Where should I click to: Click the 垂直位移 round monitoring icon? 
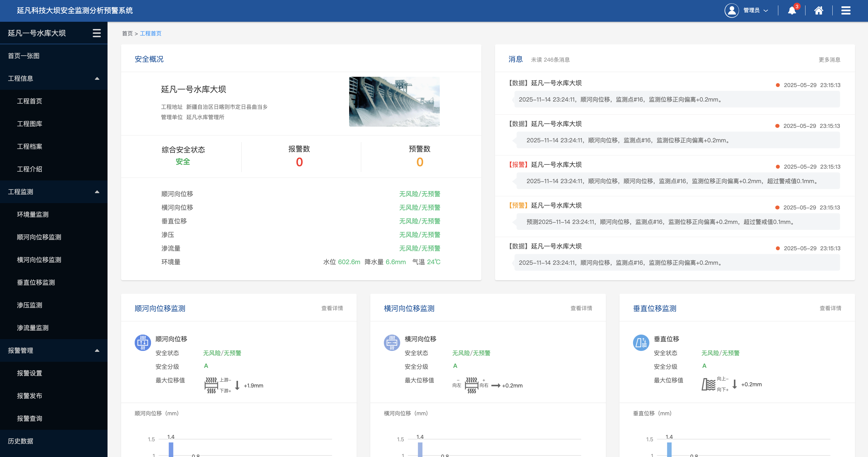(641, 343)
